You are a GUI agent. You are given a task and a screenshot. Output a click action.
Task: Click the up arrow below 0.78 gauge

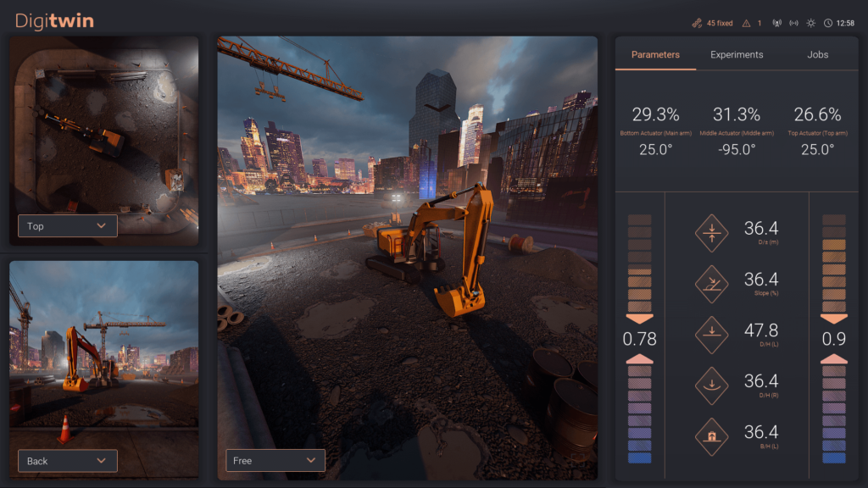point(639,358)
